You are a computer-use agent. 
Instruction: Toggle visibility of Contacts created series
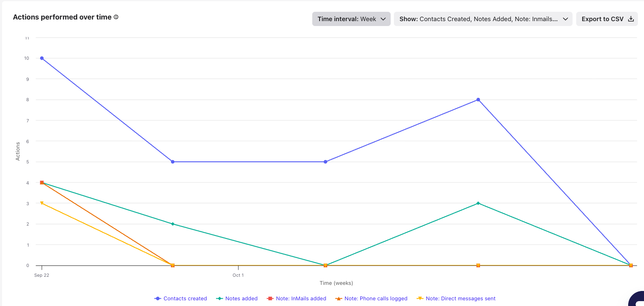click(185, 299)
